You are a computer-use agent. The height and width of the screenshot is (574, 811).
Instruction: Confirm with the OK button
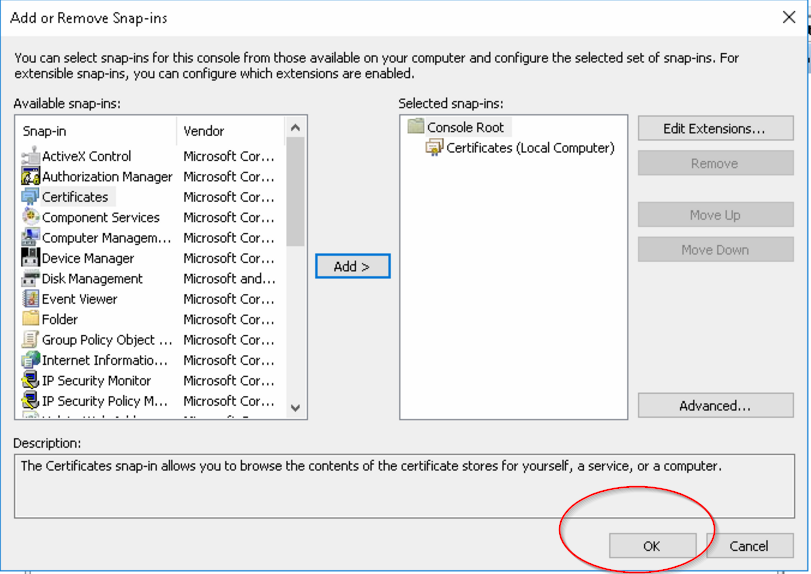tap(652, 546)
